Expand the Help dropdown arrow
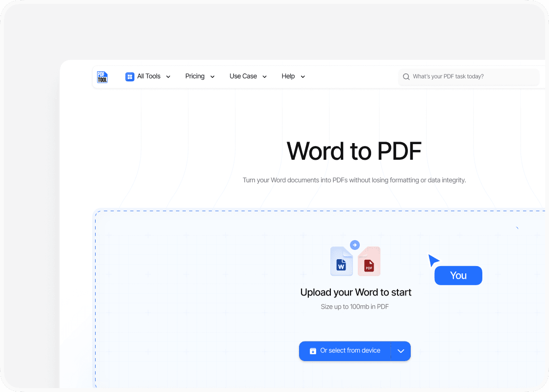549x392 pixels. click(x=302, y=77)
